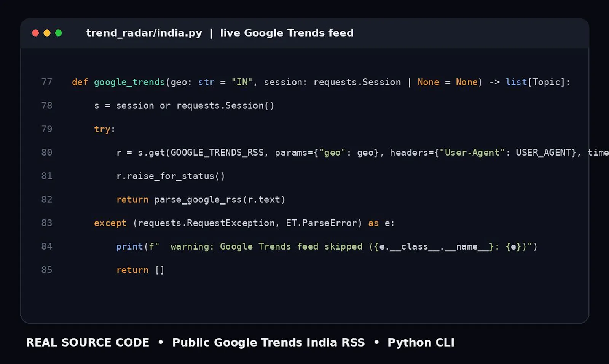Click the green maximize dot
Screen dimensions: 609x364
[x=59, y=33]
